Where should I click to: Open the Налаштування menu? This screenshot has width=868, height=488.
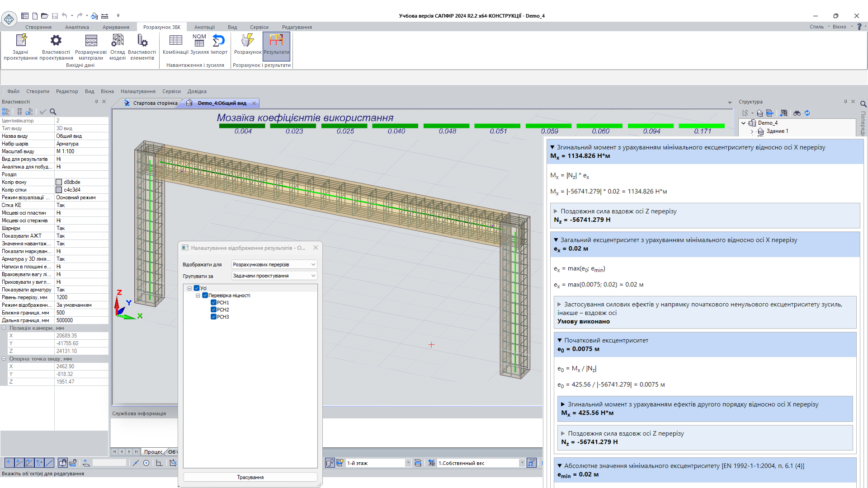coord(138,91)
